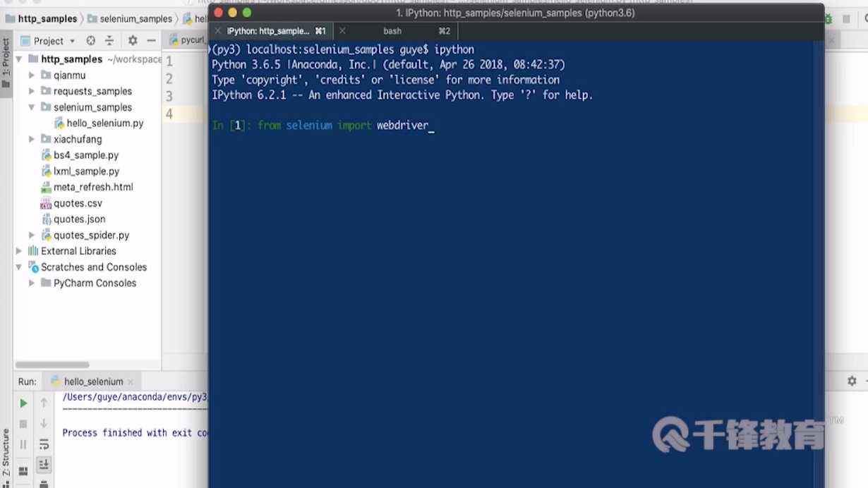Click the 'IPython 6.2.1' banner line
This screenshot has height=488, width=868.
402,95
